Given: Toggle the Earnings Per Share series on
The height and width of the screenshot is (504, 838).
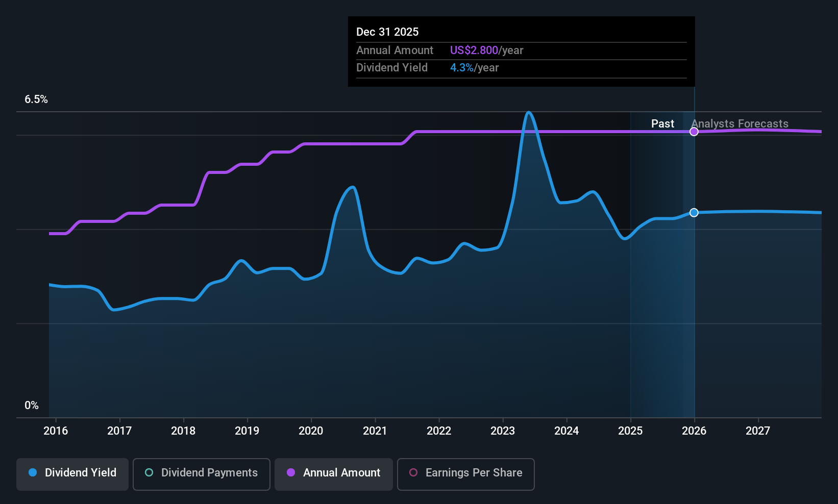Looking at the screenshot, I should click(x=465, y=474).
